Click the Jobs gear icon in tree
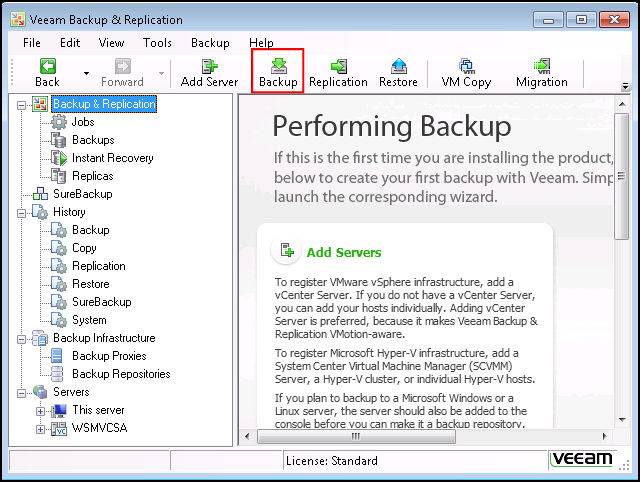 pos(59,122)
